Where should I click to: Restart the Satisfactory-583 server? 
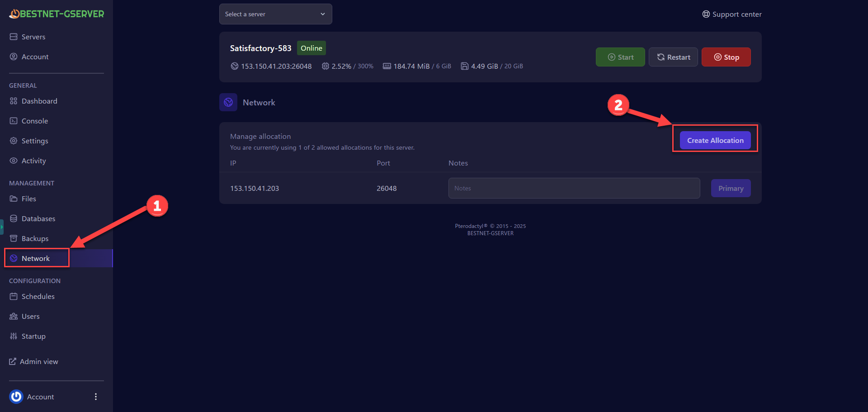coord(673,57)
